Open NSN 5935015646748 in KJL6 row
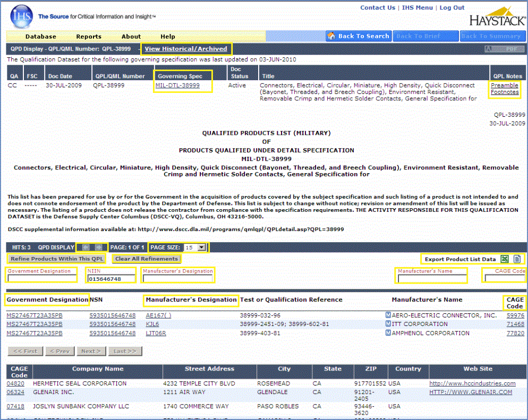Viewport: 528px width, 420px height. (113, 324)
